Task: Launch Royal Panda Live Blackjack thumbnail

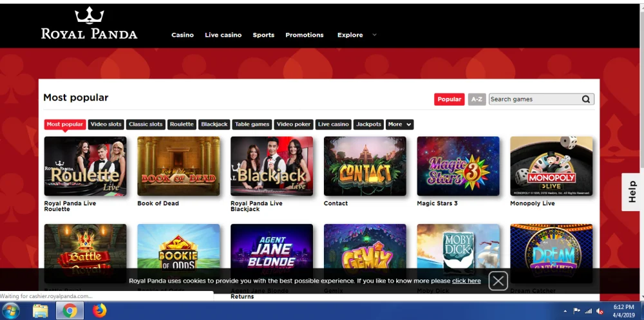Action: point(272,166)
